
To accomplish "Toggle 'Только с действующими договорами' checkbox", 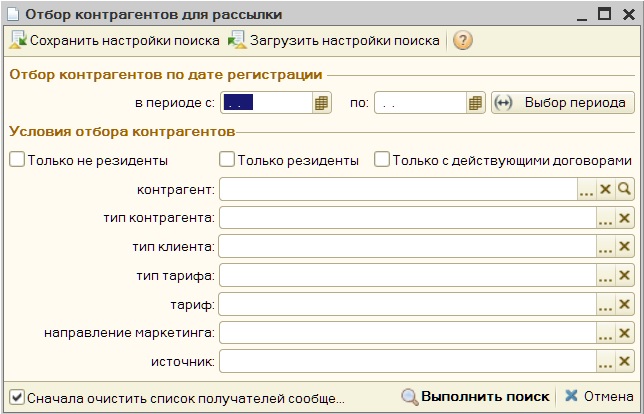I will click(382, 159).
